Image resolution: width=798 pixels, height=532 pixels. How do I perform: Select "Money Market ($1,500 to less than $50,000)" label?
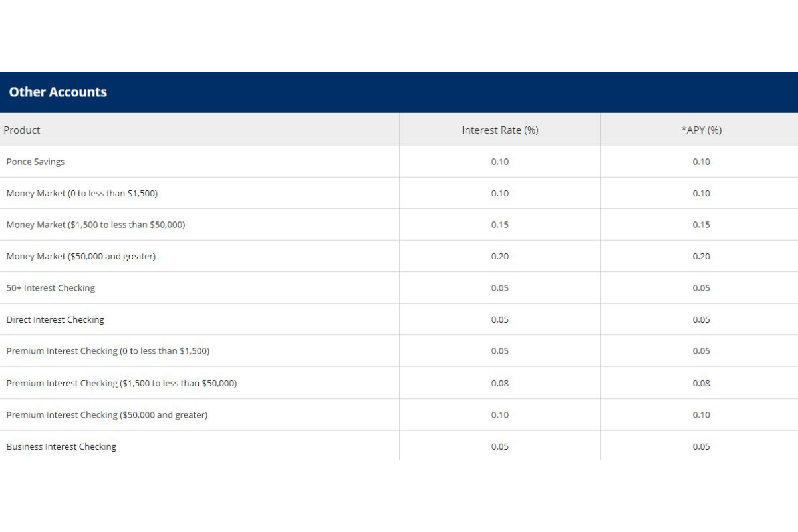pyautogui.click(x=96, y=225)
